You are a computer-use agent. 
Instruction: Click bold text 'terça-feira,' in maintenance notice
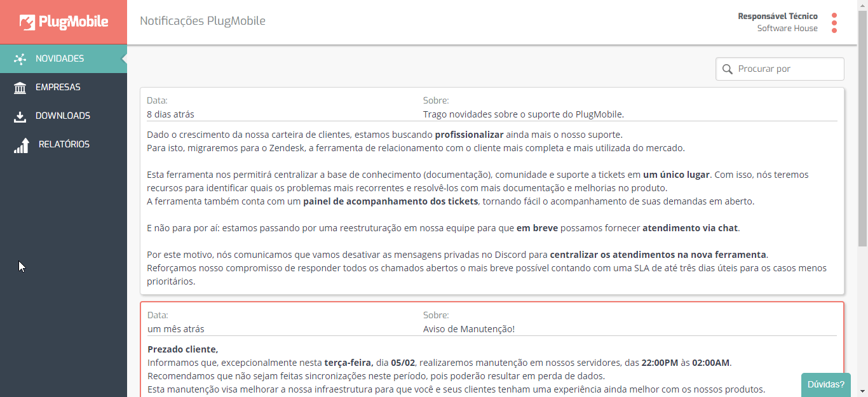tap(349, 363)
